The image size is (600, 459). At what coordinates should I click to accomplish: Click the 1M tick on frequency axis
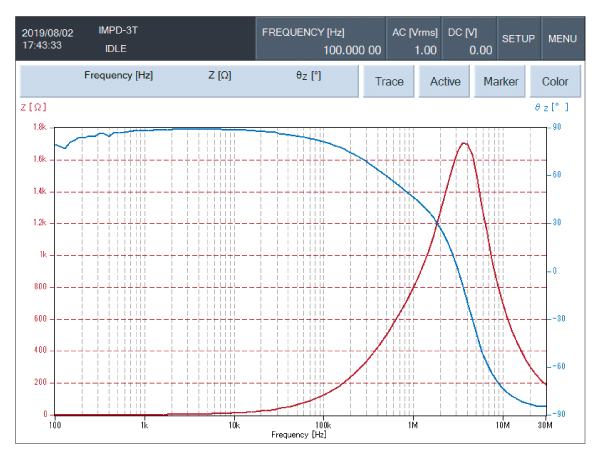(412, 425)
